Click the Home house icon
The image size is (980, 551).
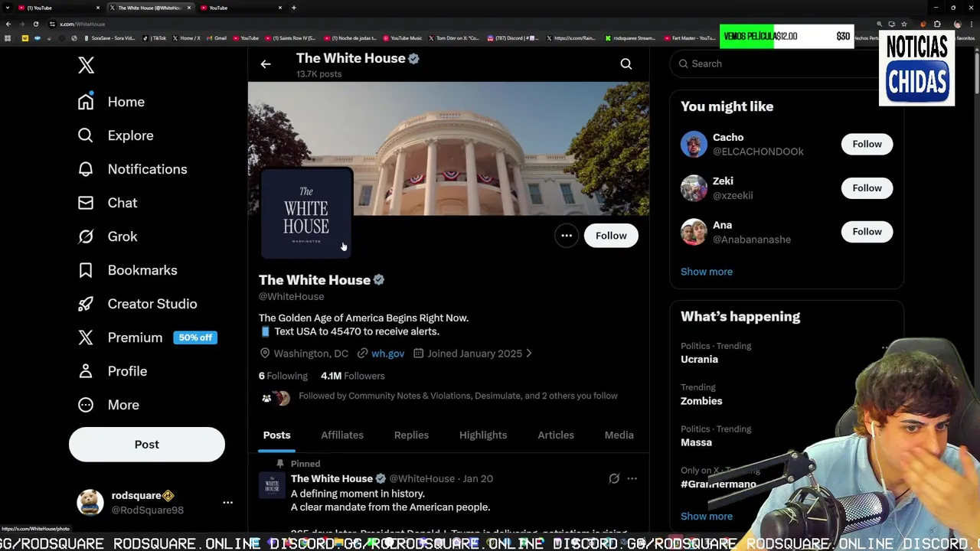click(x=86, y=102)
